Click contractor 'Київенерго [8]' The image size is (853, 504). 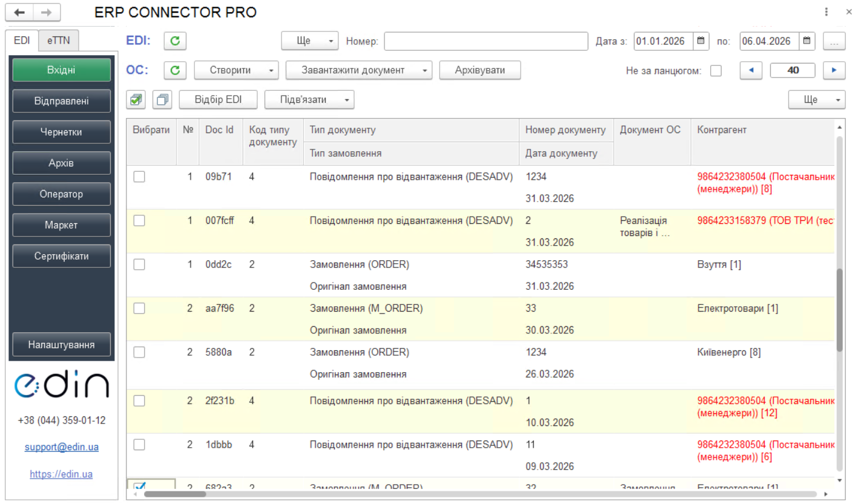pyautogui.click(x=729, y=352)
